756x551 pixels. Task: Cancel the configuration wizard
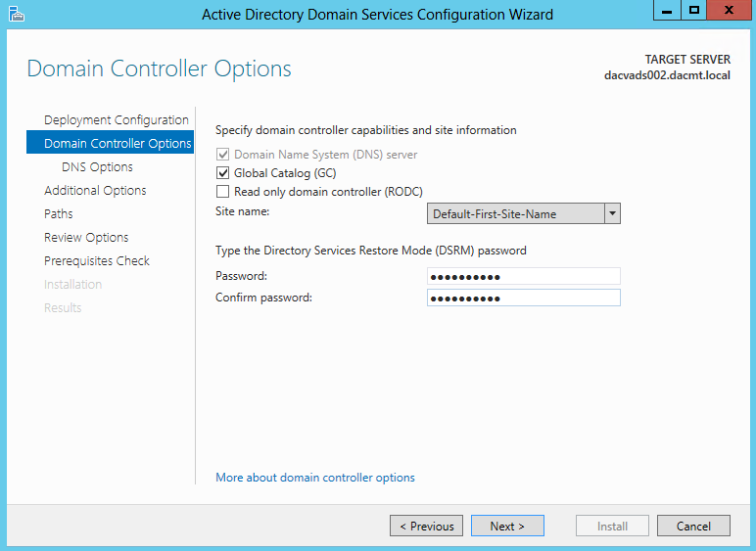click(x=693, y=526)
